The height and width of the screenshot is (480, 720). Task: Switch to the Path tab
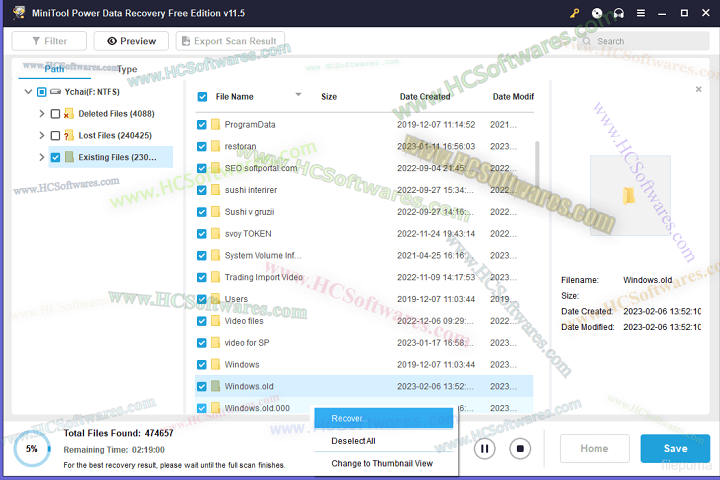pos(54,69)
